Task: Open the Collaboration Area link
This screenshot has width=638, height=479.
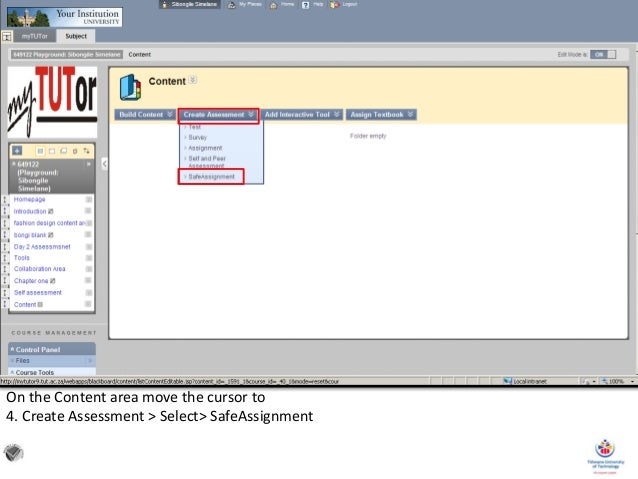Action: 39,269
